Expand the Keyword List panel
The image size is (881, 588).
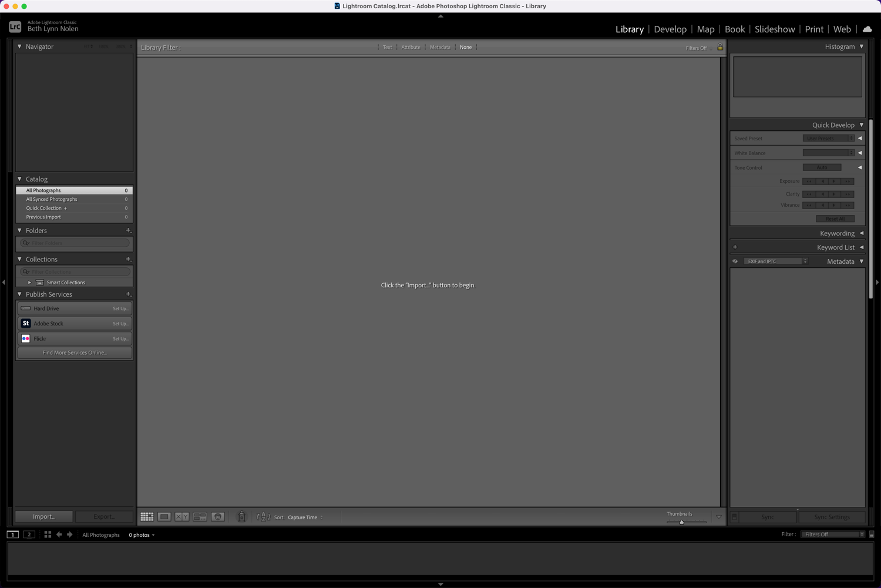862,247
